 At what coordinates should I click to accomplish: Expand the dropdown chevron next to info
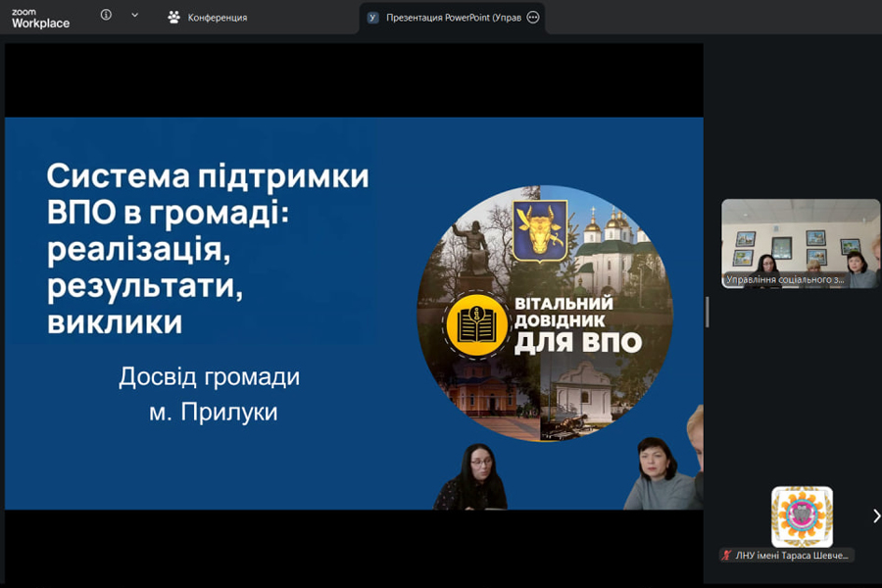[134, 16]
